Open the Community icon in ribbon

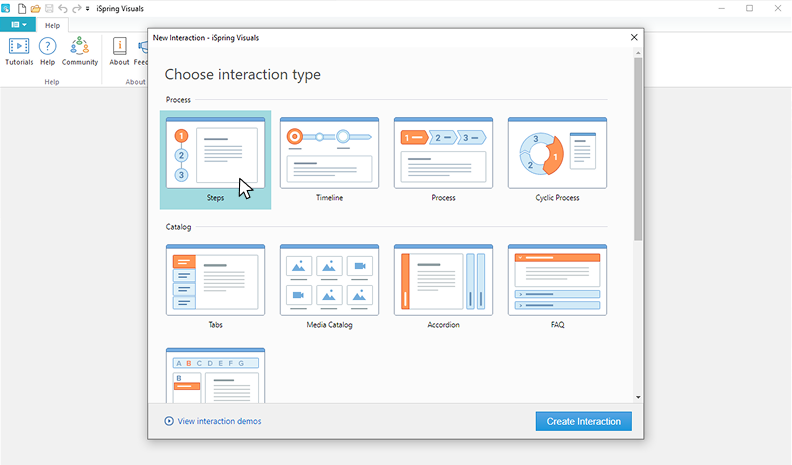[80, 51]
